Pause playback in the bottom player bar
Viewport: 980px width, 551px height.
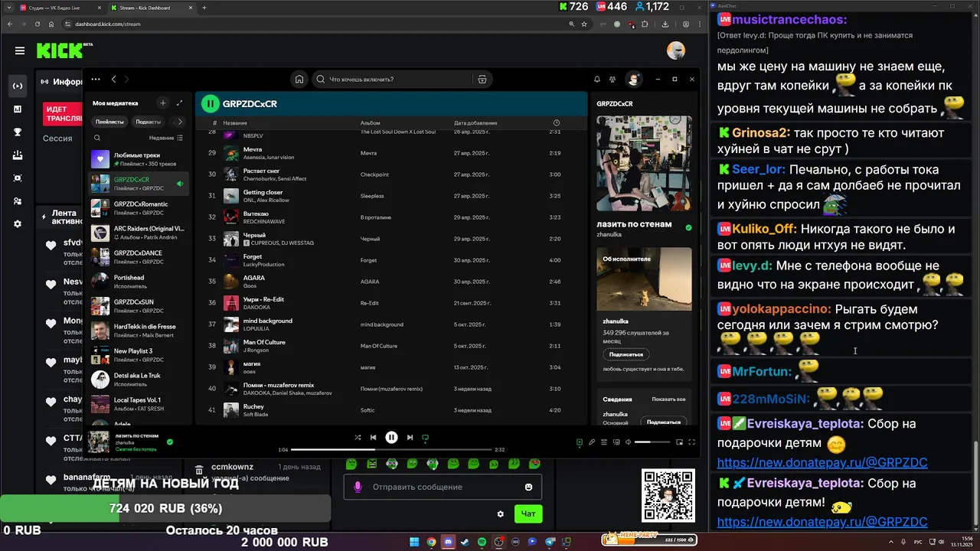coord(391,438)
